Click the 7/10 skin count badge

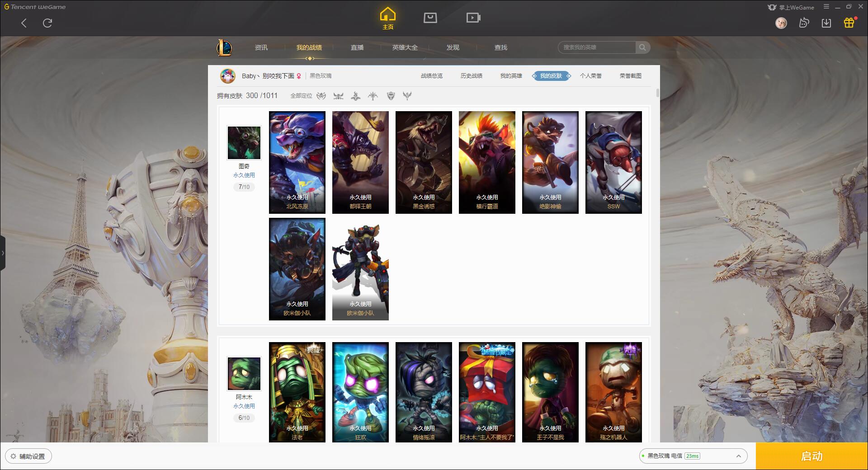tap(244, 187)
